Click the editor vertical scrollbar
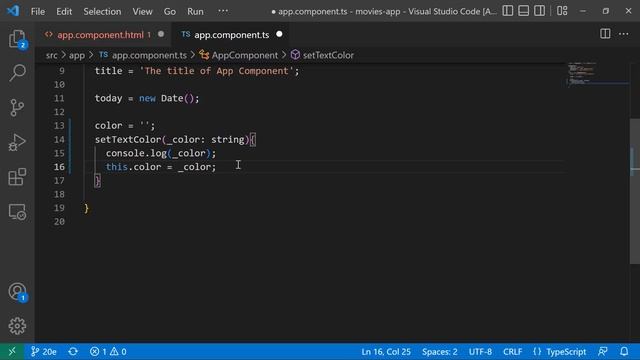The height and width of the screenshot is (360, 640). tap(635, 191)
